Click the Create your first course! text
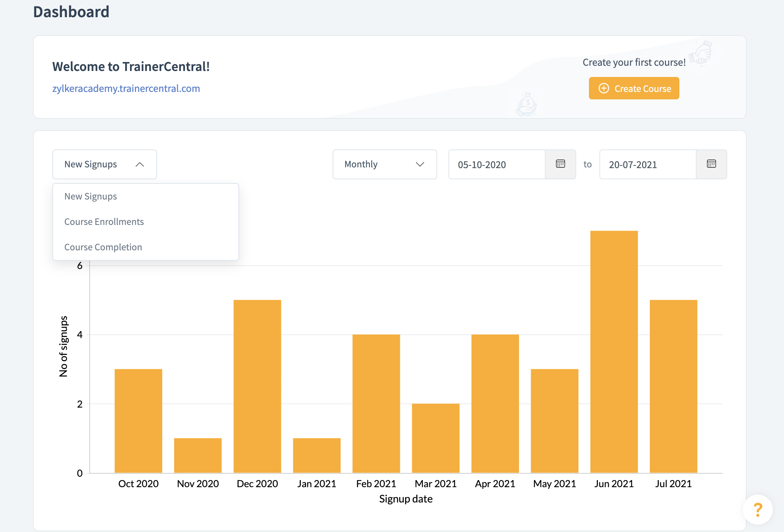784x532 pixels. (x=634, y=62)
